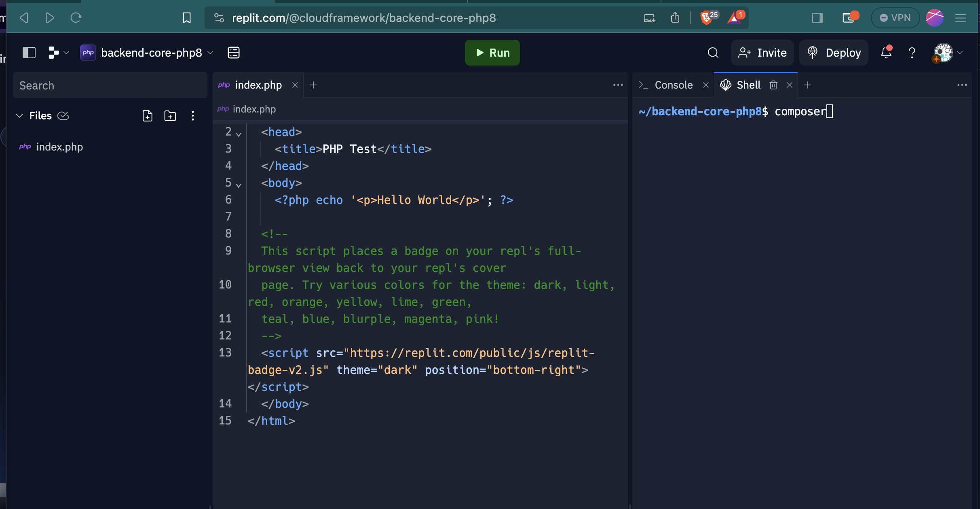Open the Files three-dot options menu

(193, 116)
